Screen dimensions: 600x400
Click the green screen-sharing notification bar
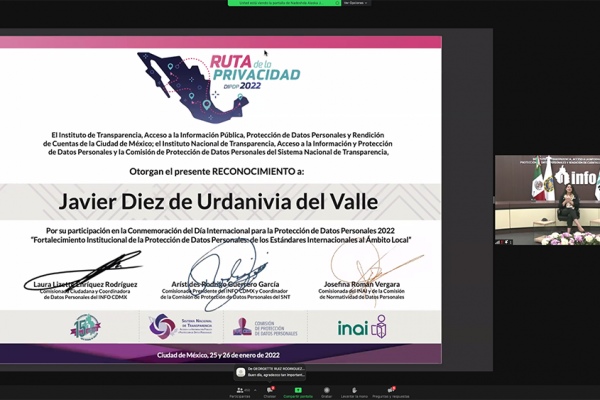tap(284, 3)
